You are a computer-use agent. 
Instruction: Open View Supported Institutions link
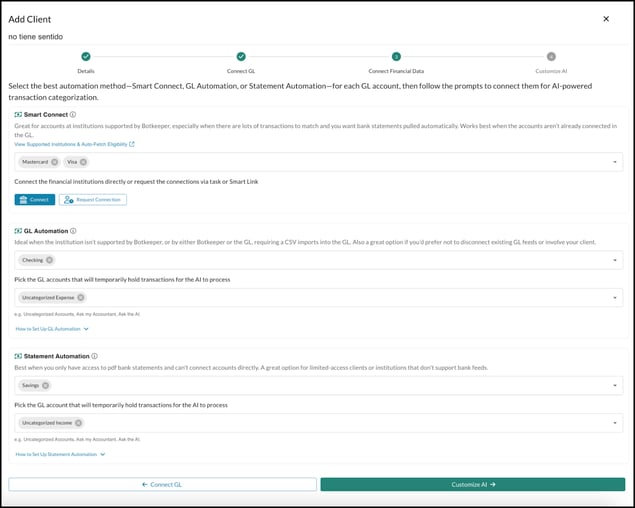tap(74, 144)
